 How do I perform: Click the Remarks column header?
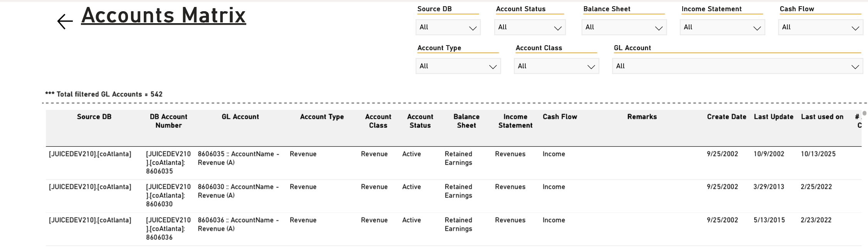(x=642, y=117)
